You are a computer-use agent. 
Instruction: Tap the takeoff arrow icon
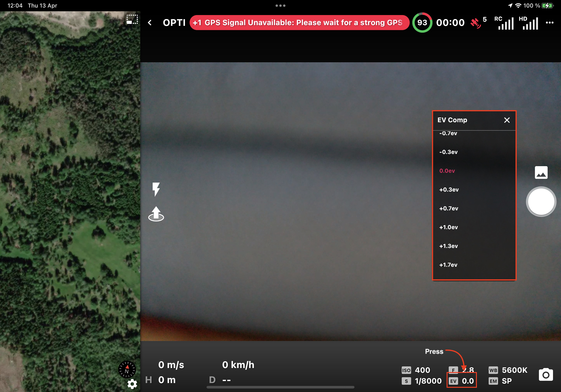(156, 214)
